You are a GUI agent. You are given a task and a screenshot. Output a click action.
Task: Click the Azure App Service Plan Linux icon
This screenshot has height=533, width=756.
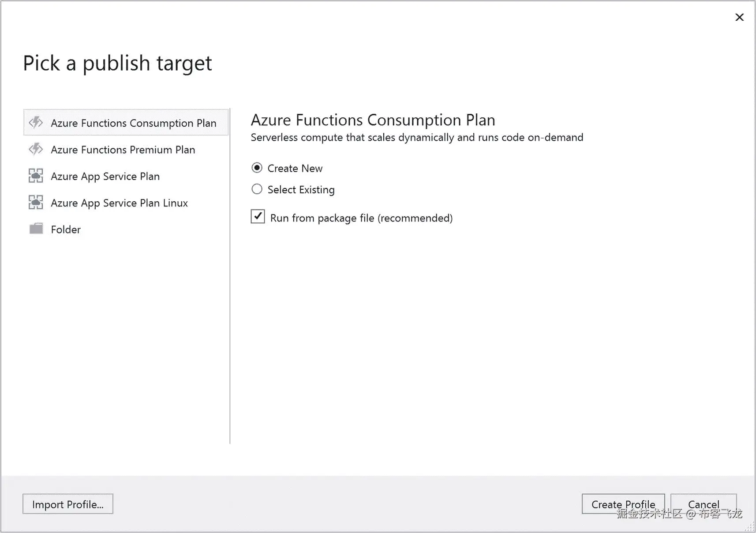click(x=36, y=203)
